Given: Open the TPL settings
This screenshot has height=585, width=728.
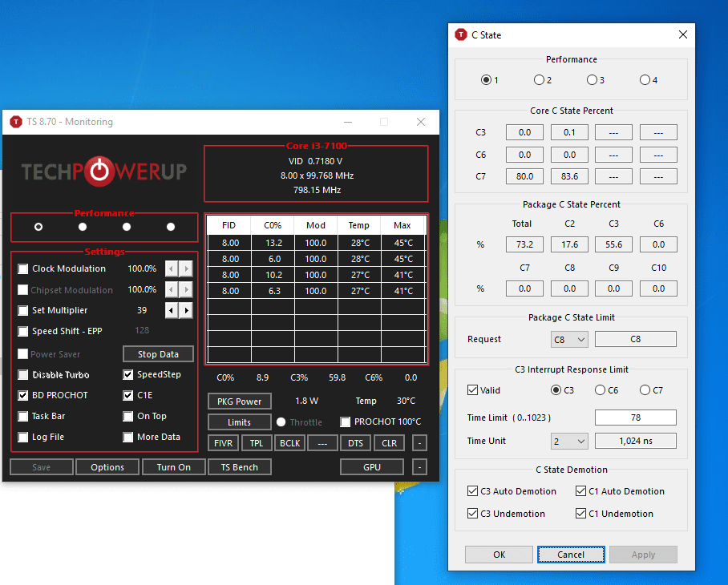Looking at the screenshot, I should pos(257,443).
